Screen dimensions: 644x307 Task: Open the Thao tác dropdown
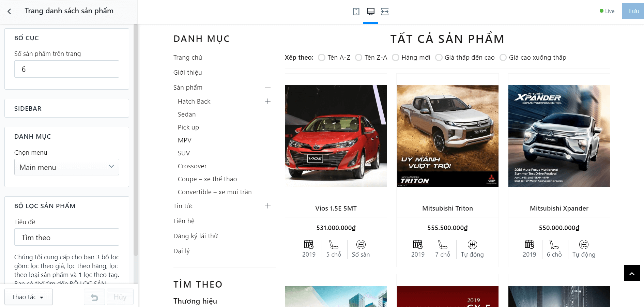[x=29, y=297]
